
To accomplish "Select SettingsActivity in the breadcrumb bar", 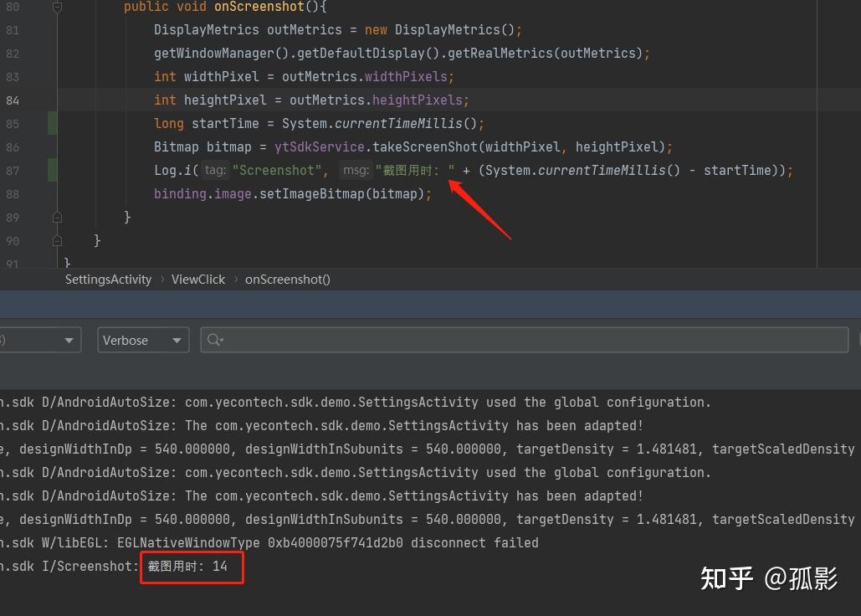I will click(107, 279).
